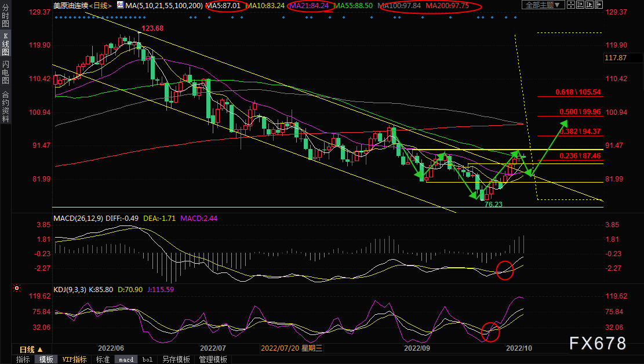Click the 管理模板 button
644x364 pixels.
tap(213, 359)
